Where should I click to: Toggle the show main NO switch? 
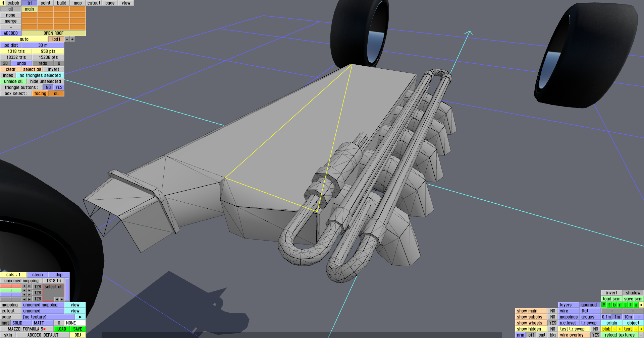pos(553,311)
